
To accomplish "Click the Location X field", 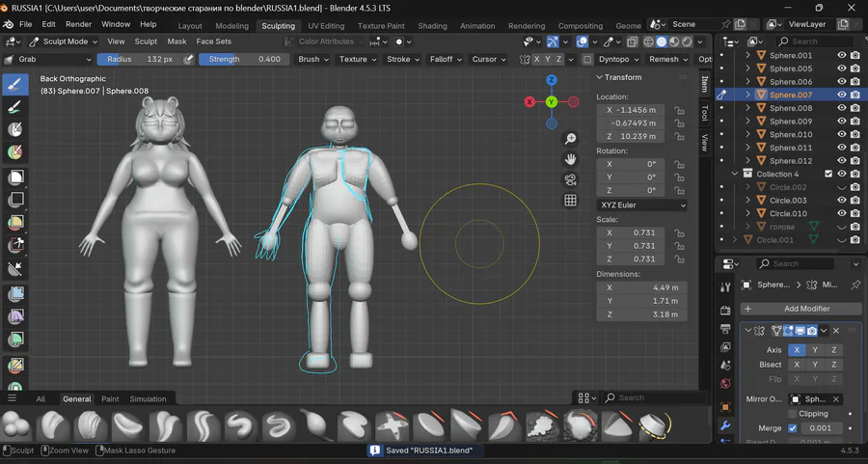I will point(631,110).
